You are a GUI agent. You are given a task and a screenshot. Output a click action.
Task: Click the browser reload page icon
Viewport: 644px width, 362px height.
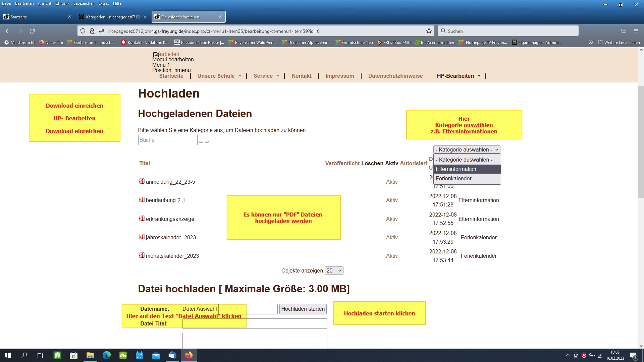pos(32,31)
